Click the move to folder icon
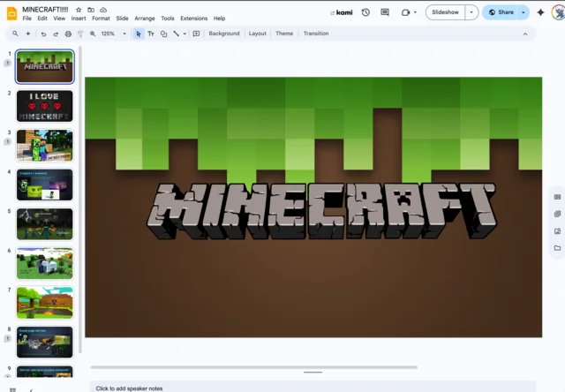 click(91, 10)
